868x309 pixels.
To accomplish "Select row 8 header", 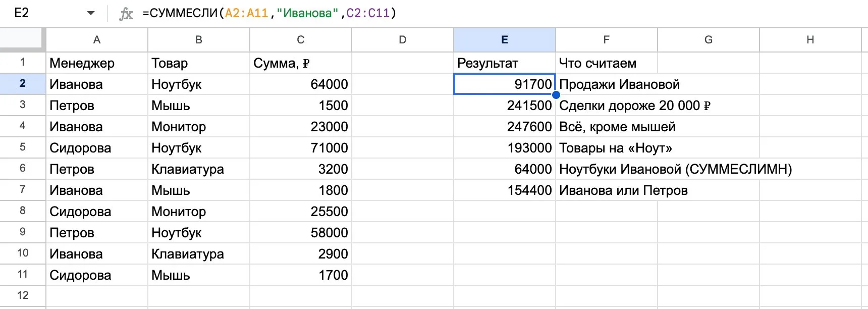I will tap(23, 211).
